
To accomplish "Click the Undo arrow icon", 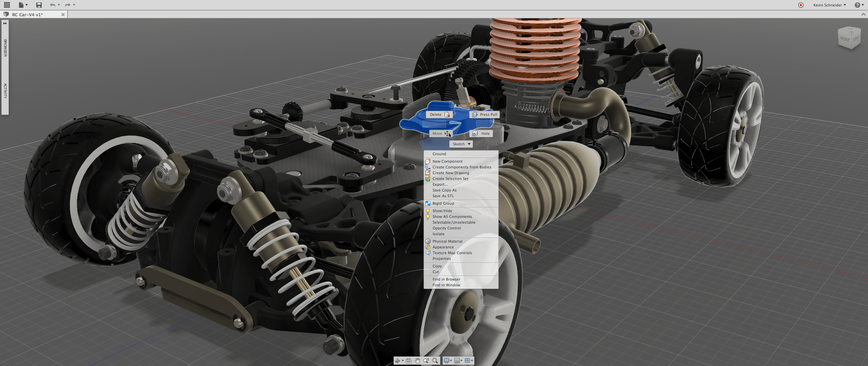I will 53,5.
